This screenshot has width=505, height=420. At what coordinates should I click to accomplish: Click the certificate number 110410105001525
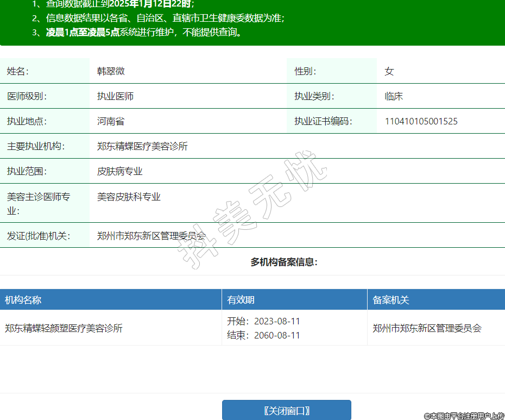(421, 121)
